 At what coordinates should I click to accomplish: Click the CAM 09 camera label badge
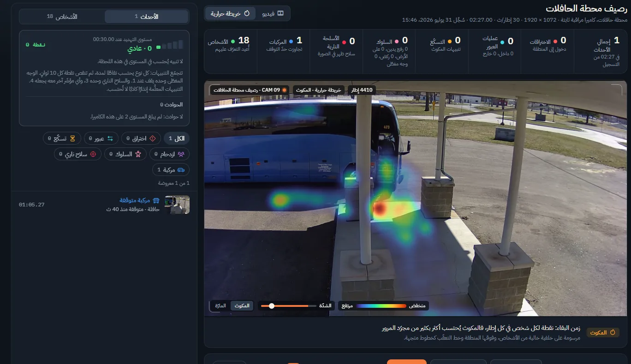(x=250, y=90)
